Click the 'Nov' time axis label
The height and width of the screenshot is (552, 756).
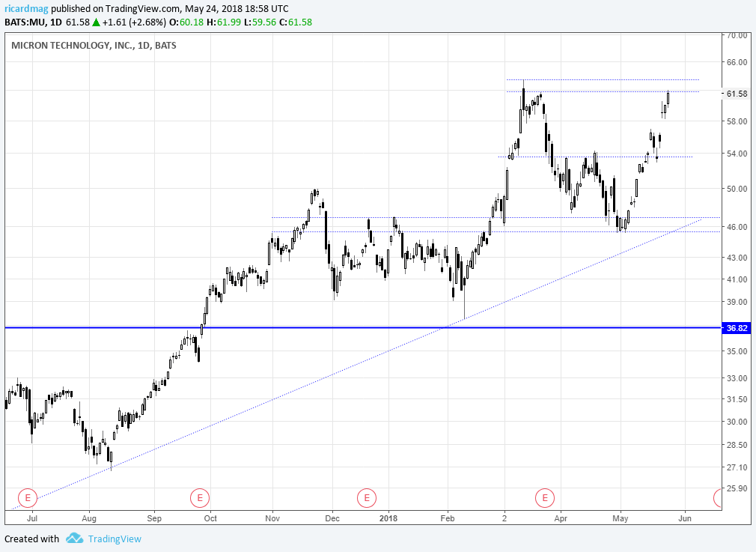tap(272, 518)
